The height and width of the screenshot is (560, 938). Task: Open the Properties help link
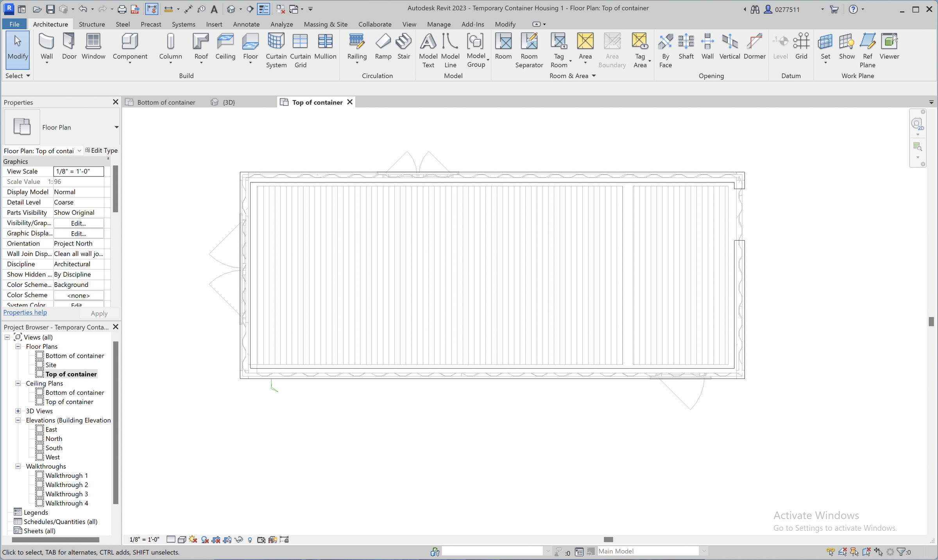[25, 312]
